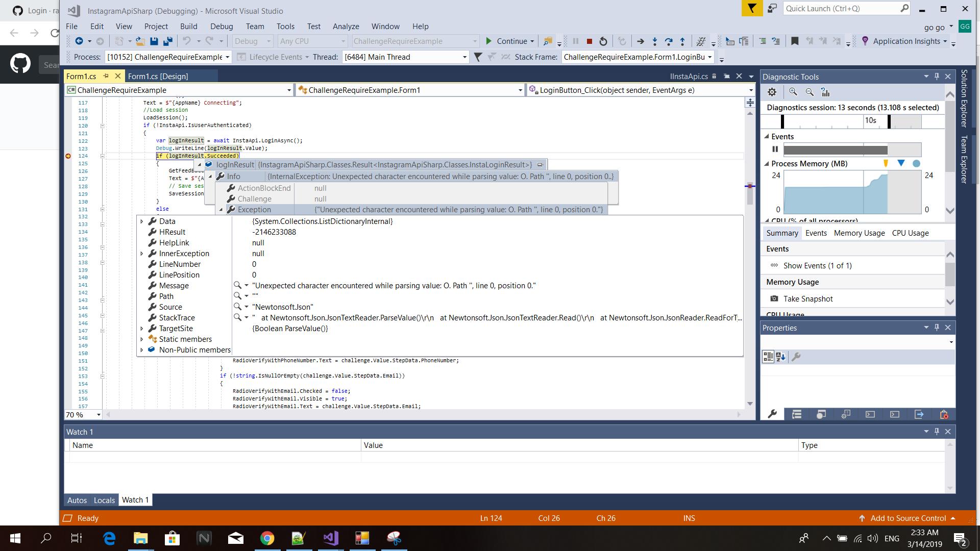
Task: Pause event collection in the Events section
Action: tap(775, 149)
